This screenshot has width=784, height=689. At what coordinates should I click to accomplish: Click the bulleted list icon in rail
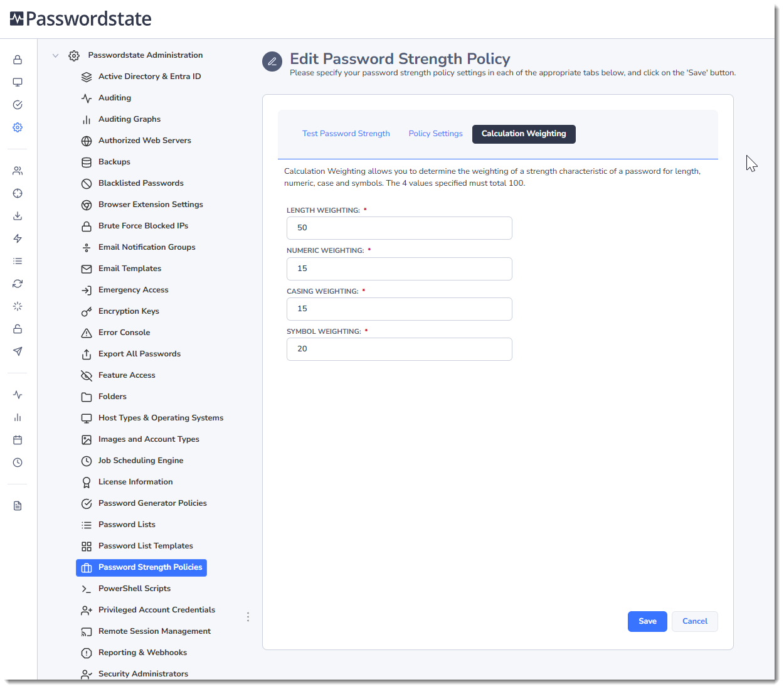[x=18, y=261]
